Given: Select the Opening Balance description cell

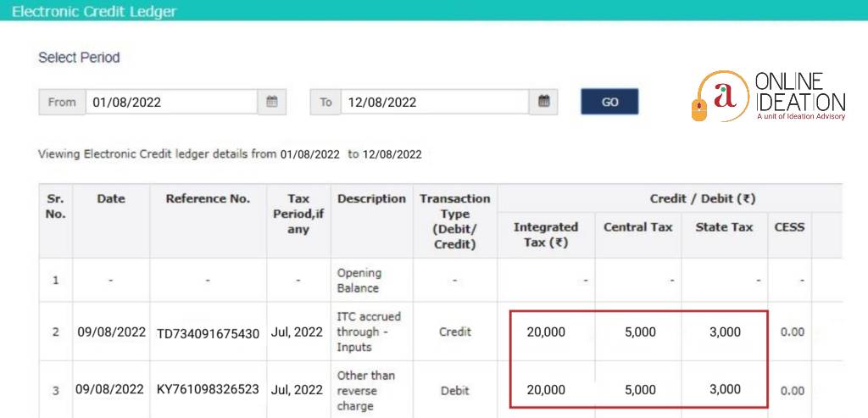Looking at the screenshot, I should tap(359, 281).
